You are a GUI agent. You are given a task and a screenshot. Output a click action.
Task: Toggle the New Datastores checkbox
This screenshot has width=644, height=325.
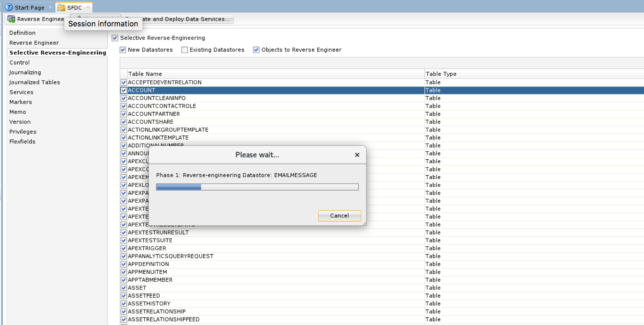123,50
